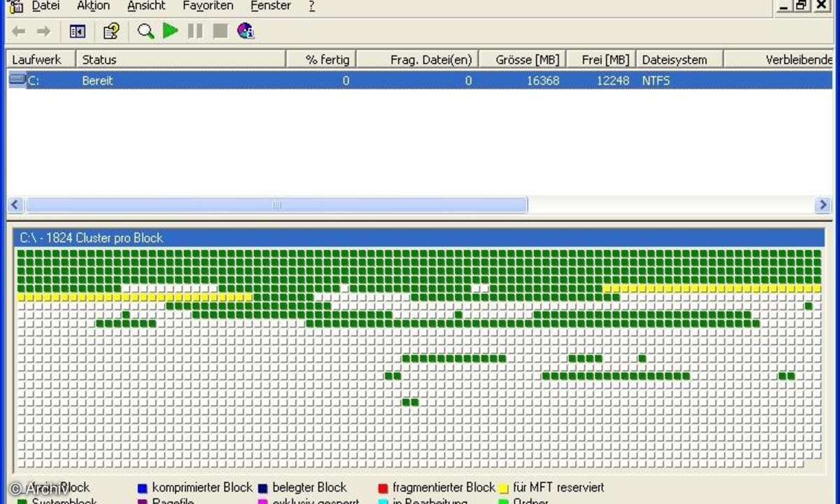Open the Fenster menu
840x504 pixels.
pos(270,6)
